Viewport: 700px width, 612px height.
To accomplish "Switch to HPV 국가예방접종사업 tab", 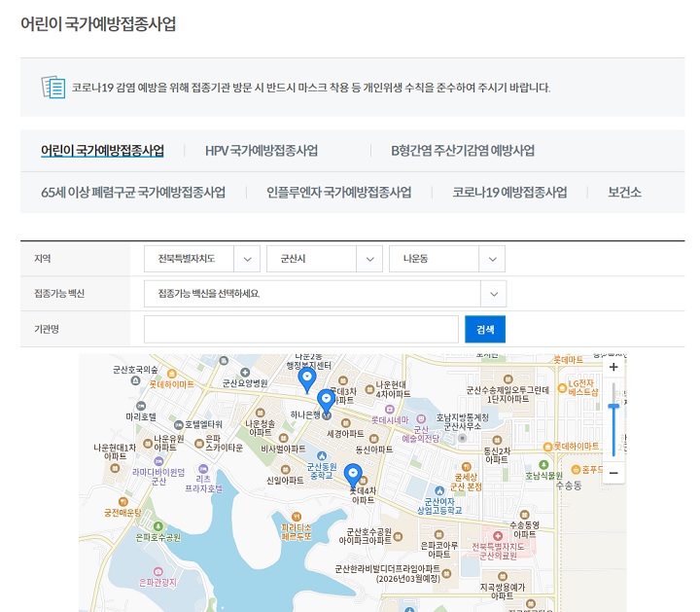I will point(262,151).
